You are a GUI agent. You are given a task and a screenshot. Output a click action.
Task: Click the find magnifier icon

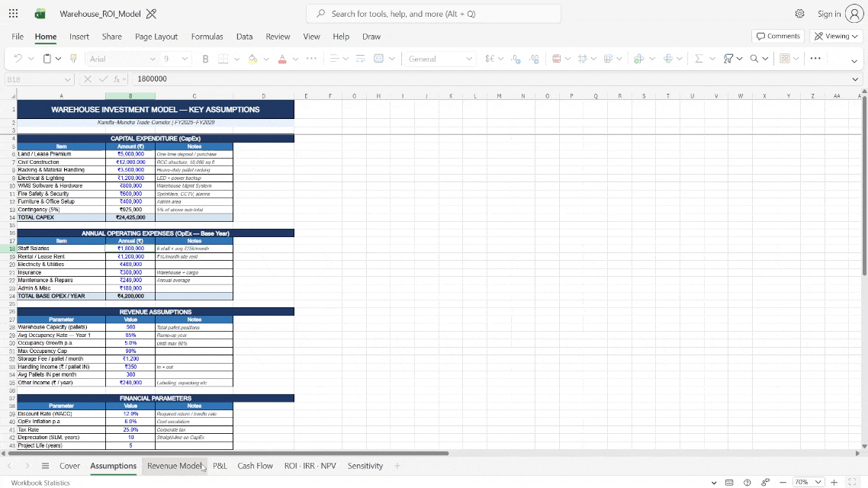point(754,59)
